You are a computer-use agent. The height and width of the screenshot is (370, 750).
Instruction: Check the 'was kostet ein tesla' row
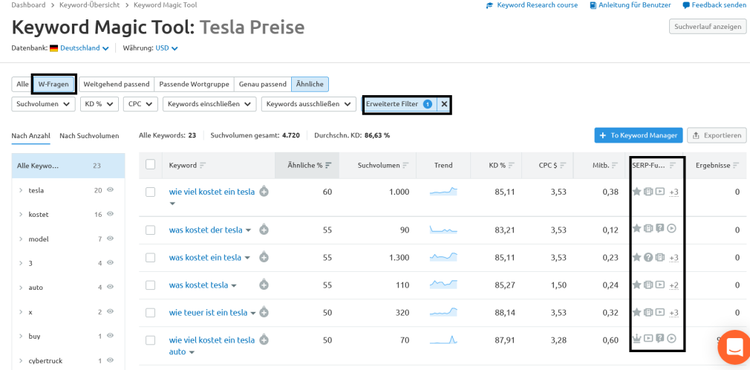[x=150, y=258]
